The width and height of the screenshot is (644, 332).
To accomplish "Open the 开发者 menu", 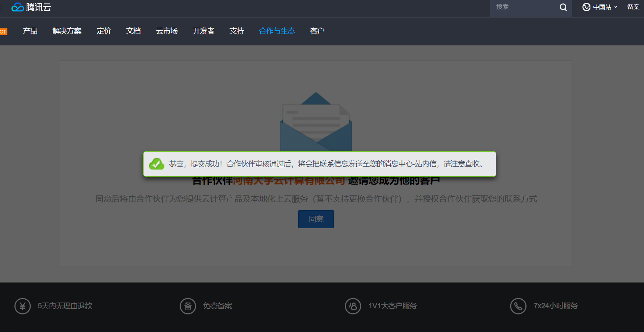I will pos(204,31).
